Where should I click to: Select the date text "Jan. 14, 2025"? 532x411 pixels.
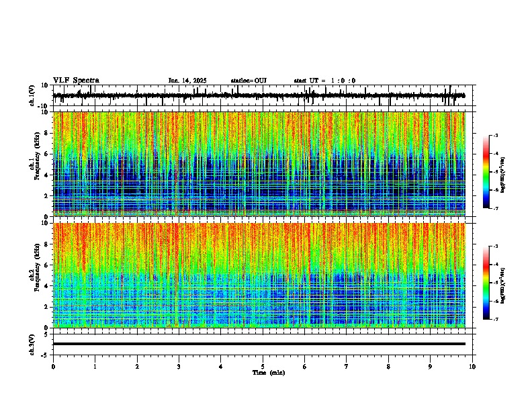[x=187, y=81]
